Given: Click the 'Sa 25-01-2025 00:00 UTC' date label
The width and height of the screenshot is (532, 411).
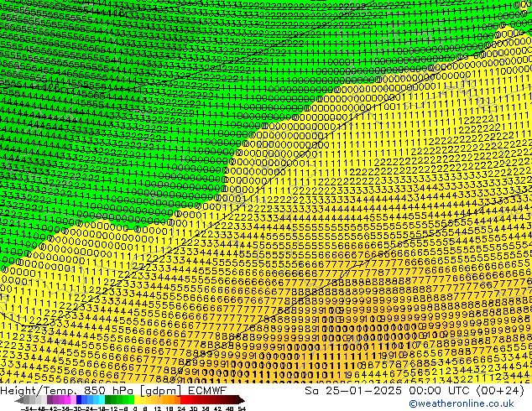Looking at the screenshot, I should point(389,391).
